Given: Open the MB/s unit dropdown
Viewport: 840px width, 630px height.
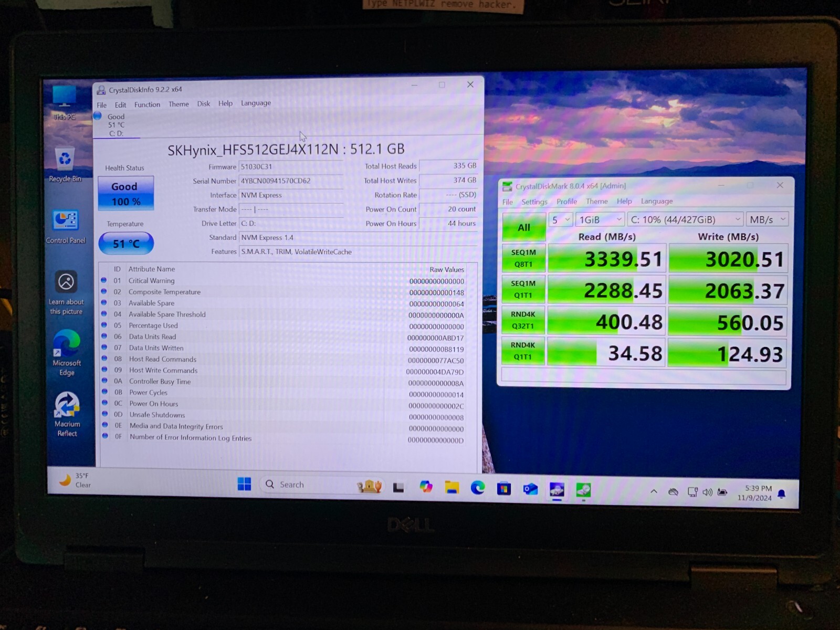Looking at the screenshot, I should [768, 219].
